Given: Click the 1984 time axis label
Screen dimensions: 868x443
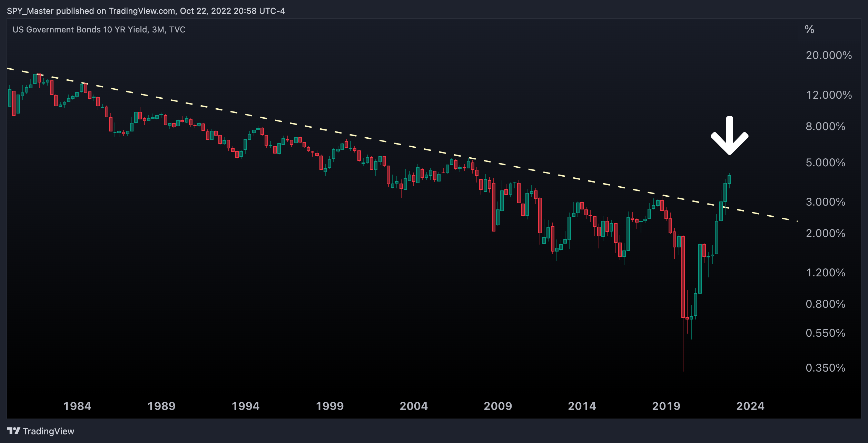Looking at the screenshot, I should point(77,406).
